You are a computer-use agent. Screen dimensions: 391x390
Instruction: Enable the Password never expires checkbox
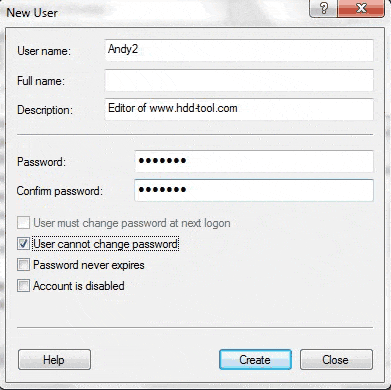pyautogui.click(x=23, y=265)
